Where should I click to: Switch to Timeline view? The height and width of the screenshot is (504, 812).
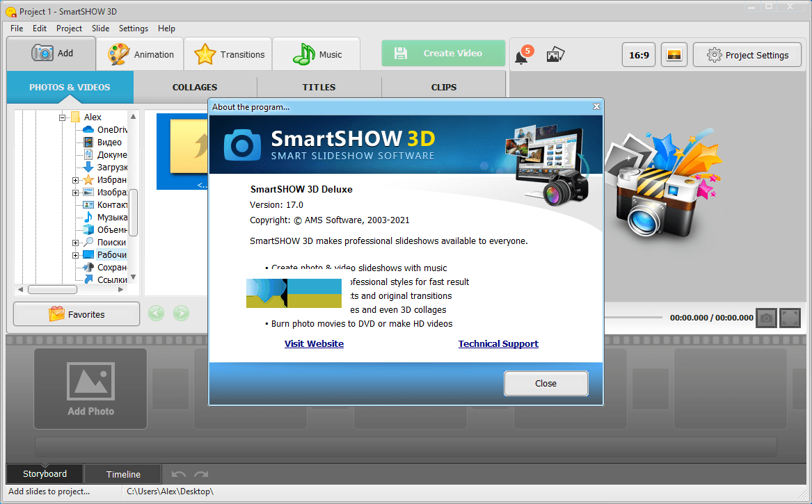click(x=123, y=474)
